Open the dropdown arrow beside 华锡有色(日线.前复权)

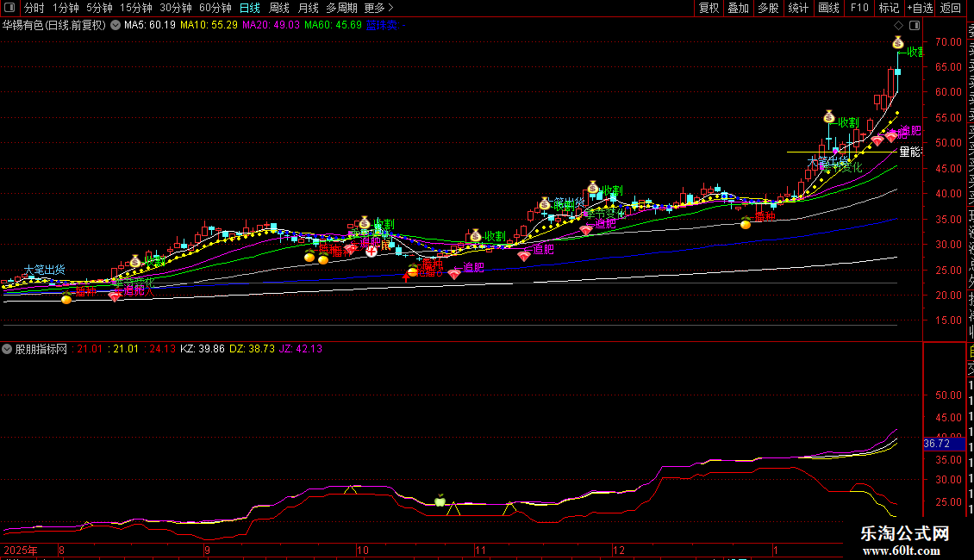click(x=116, y=26)
